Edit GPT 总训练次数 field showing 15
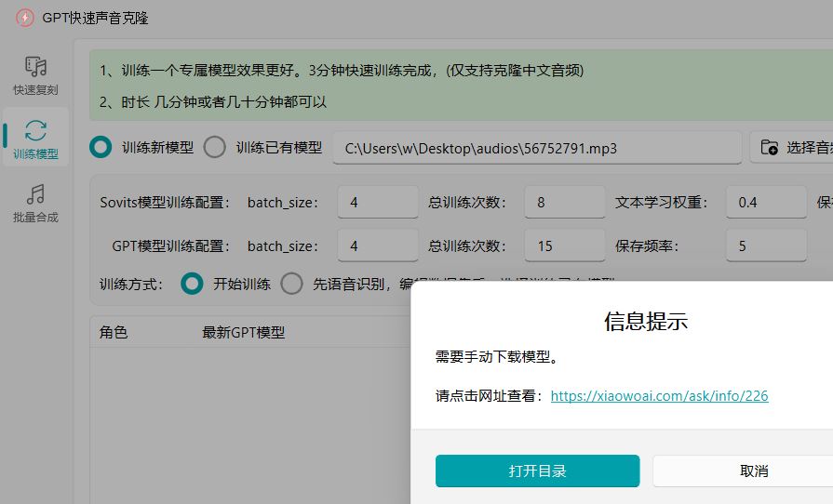 tap(564, 245)
